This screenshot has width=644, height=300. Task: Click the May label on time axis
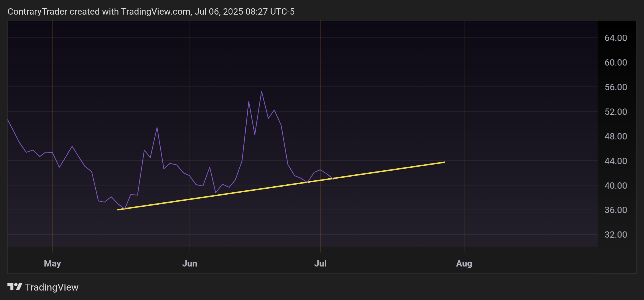pos(52,263)
